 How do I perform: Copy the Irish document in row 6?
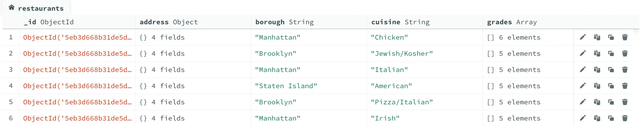tap(597, 118)
